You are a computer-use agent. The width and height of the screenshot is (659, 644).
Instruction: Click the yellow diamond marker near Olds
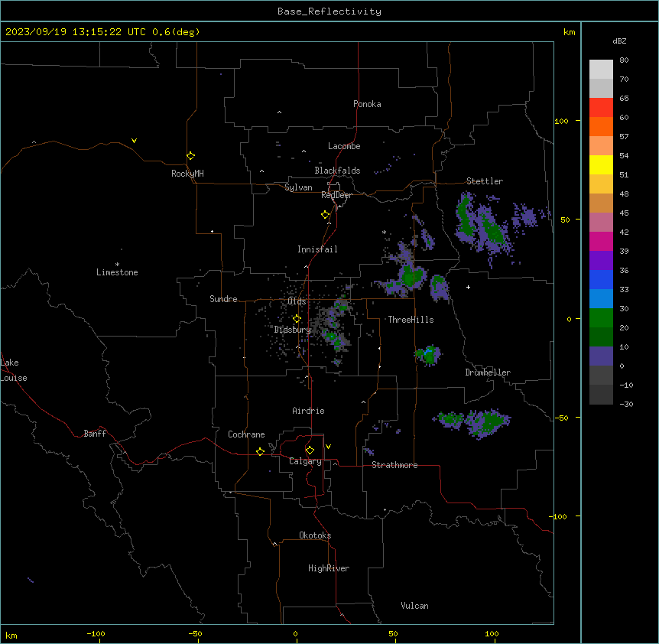297,319
